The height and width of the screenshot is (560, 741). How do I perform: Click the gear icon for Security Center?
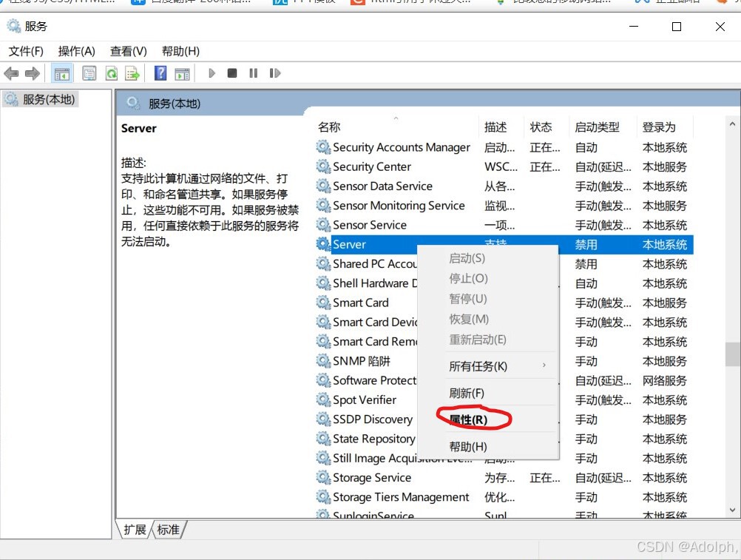point(323,166)
